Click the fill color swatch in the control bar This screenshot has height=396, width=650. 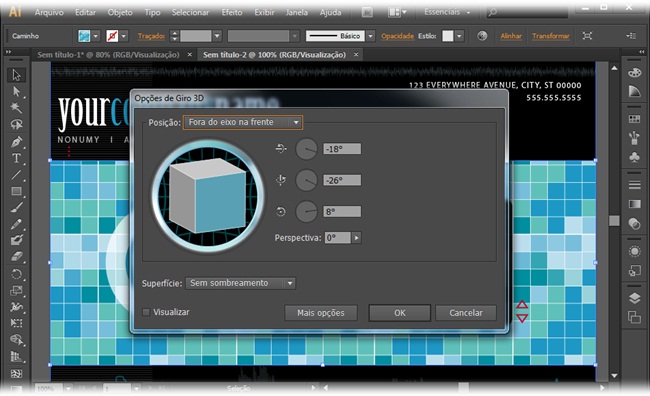point(84,36)
